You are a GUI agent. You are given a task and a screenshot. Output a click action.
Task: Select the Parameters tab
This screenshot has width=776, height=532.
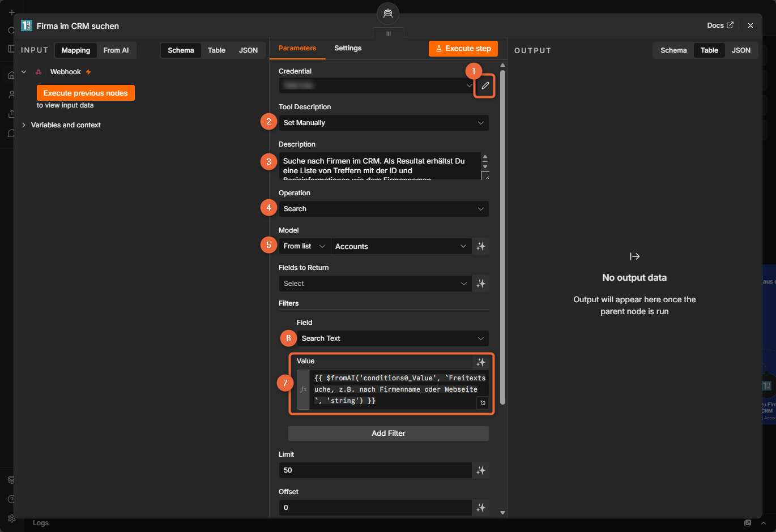(x=297, y=48)
